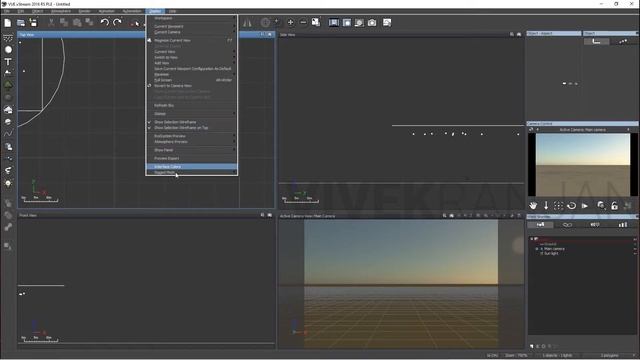The image size is (640, 360).
Task: Expand the Current Viewport submenu
Action: click(191, 27)
